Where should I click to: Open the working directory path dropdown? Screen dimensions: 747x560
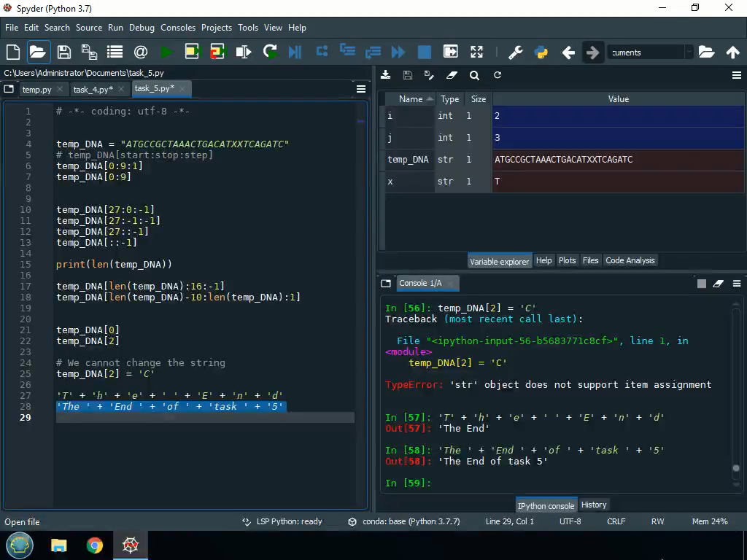click(689, 52)
